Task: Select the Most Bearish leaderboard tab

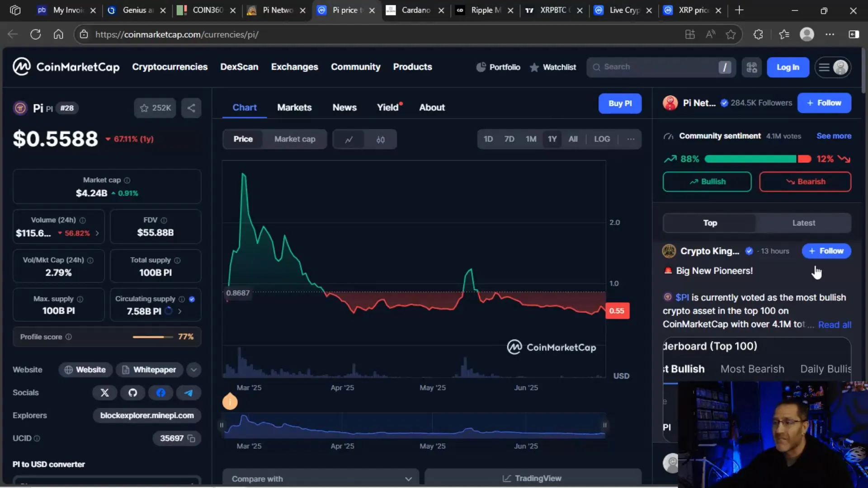Action: (x=752, y=369)
